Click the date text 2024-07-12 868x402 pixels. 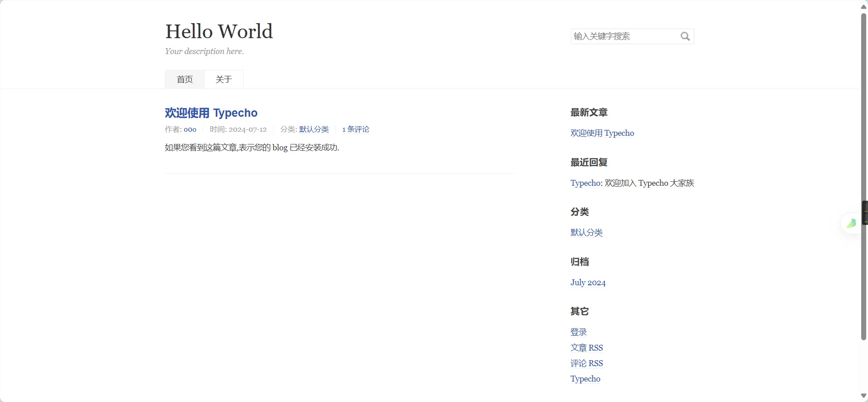[x=248, y=129]
